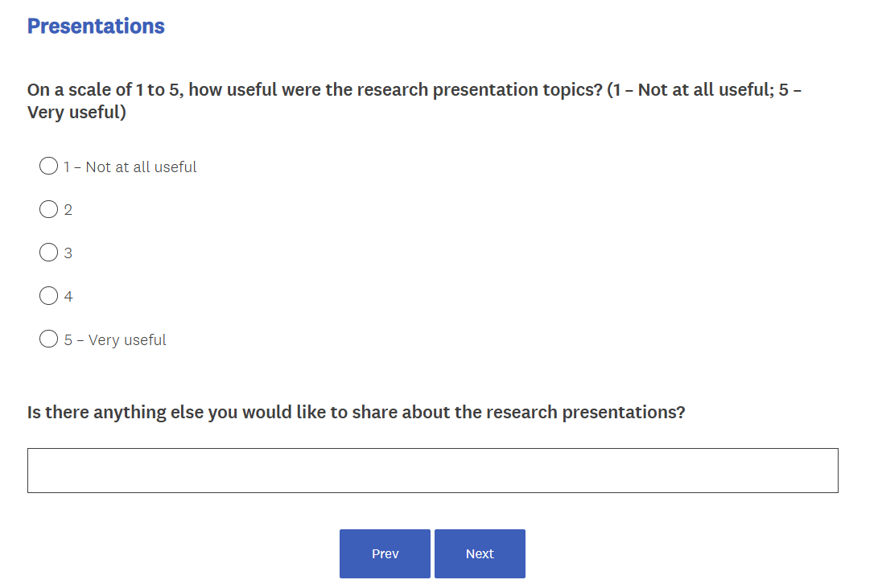
Task: Click the number 2 option label
Action: coord(68,210)
